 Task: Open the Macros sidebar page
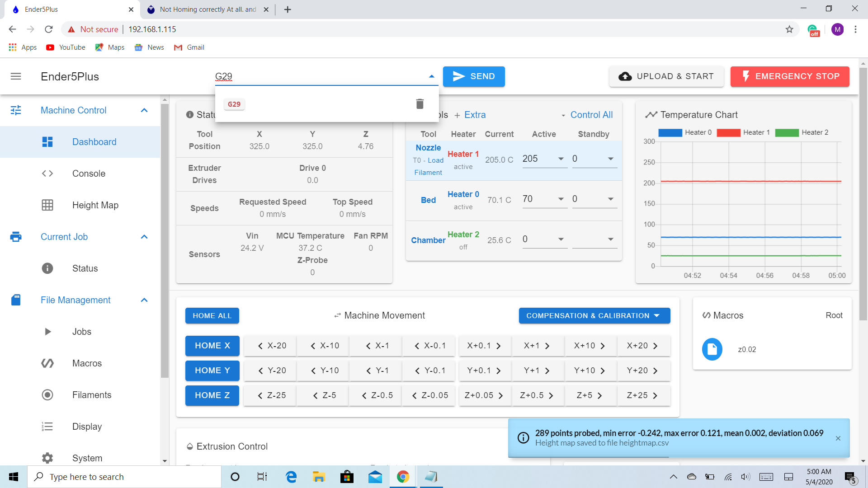coord(80,363)
